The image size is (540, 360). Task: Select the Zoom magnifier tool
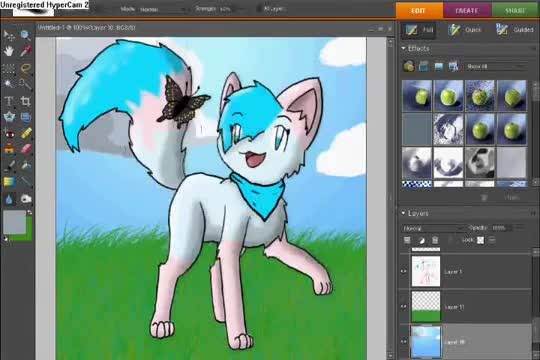(25, 35)
